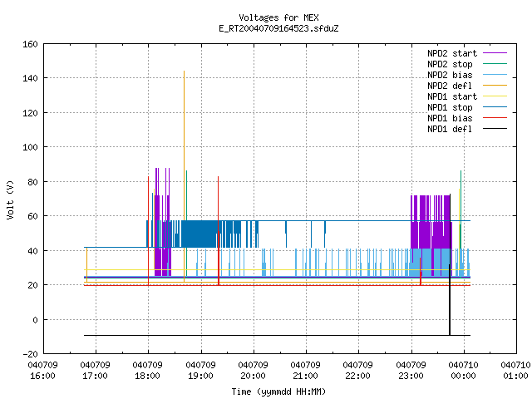The width and height of the screenshot is (532, 399).
Task: Click the 040709 20:00 time tick label
Action: point(253,371)
